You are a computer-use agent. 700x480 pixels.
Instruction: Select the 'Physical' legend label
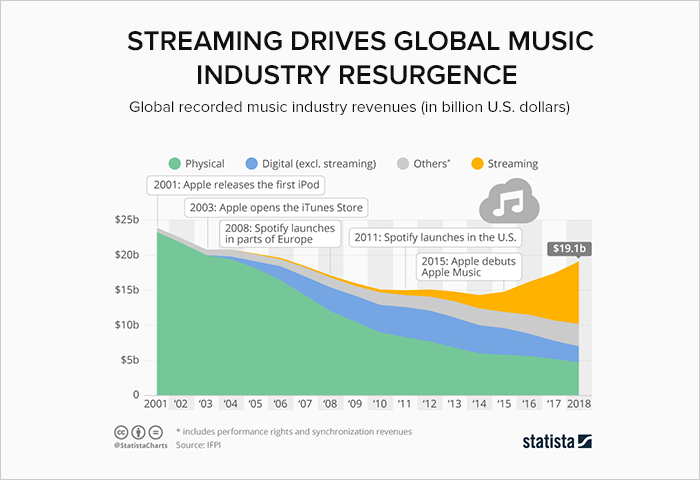[205, 164]
